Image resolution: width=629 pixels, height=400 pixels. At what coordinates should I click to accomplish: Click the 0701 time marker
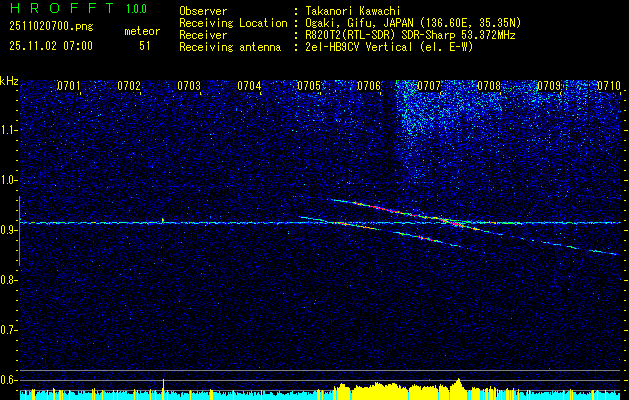point(69,86)
